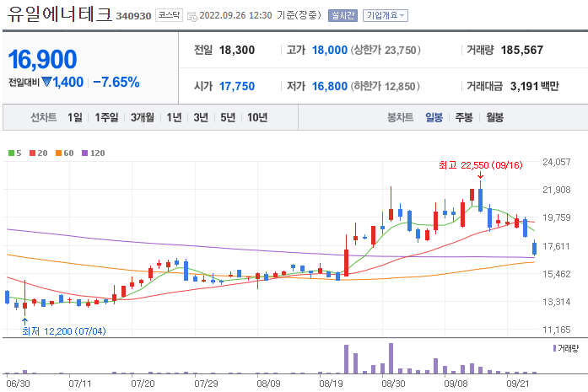Click the tallest purple volume bar near 08/30
This screenshot has width=588, height=392.
(x=391, y=358)
